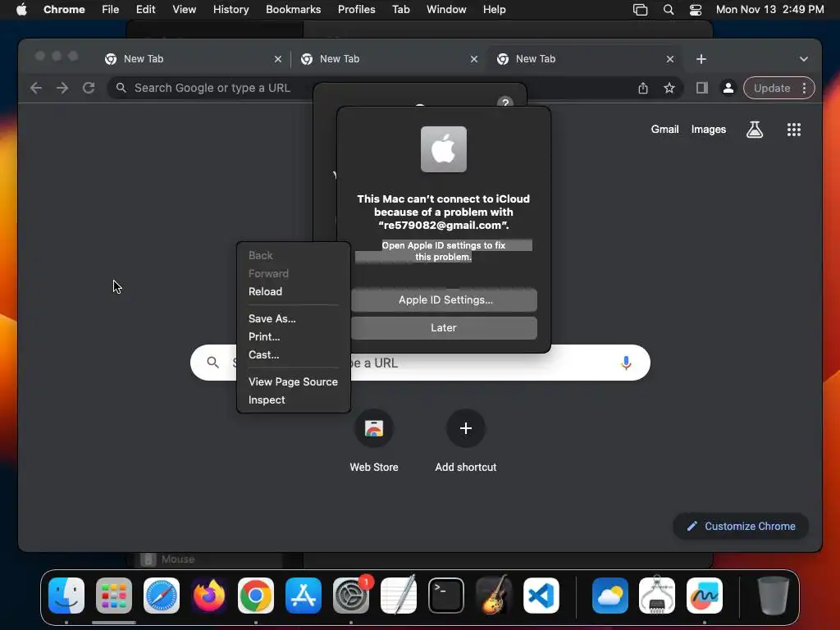Choose View Page Source

pos(294,382)
